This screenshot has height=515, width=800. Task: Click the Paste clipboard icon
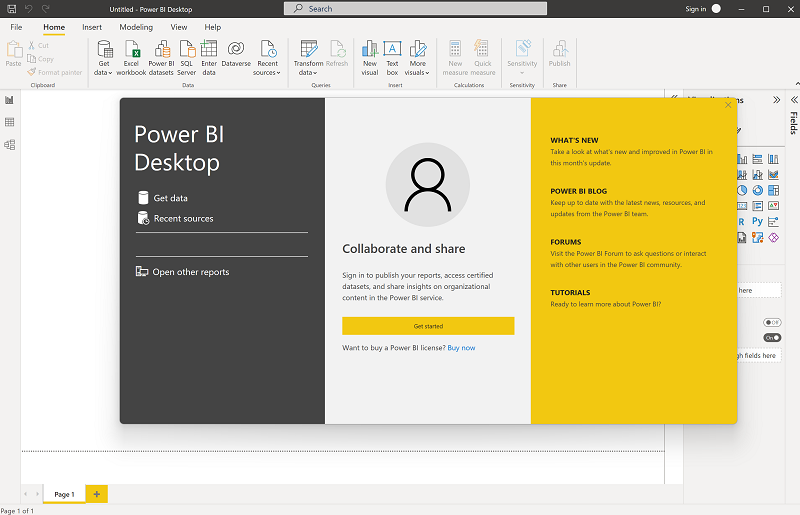pos(14,54)
